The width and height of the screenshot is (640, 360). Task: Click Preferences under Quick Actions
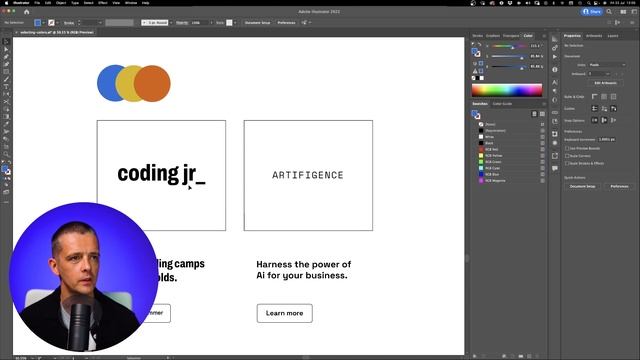point(619,186)
